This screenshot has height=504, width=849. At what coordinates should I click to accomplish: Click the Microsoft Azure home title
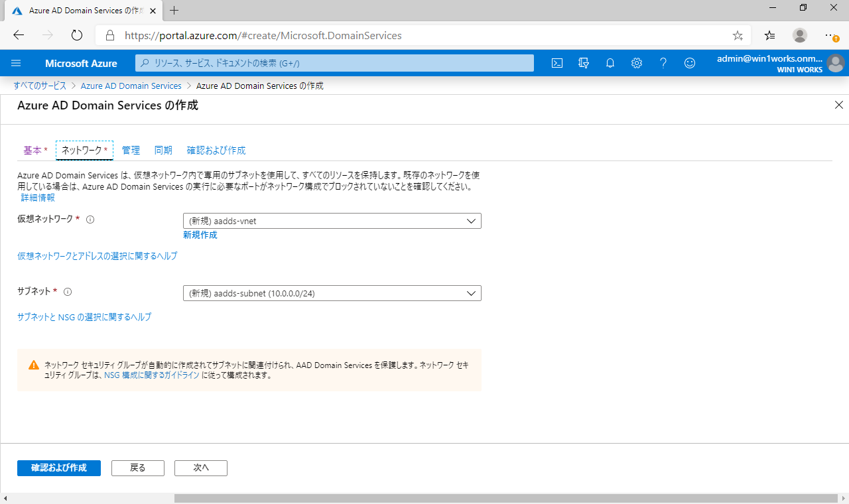pos(81,64)
